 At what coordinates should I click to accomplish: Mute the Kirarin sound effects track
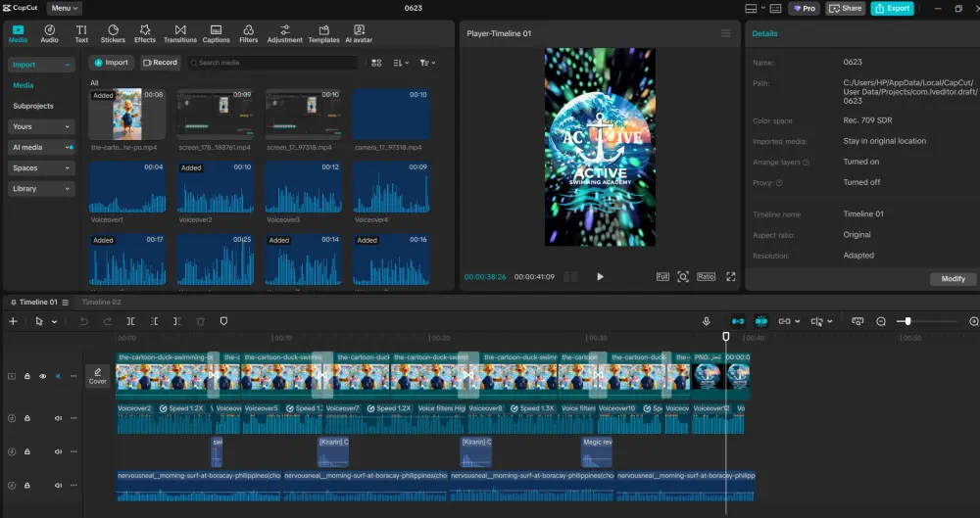pyautogui.click(x=58, y=451)
